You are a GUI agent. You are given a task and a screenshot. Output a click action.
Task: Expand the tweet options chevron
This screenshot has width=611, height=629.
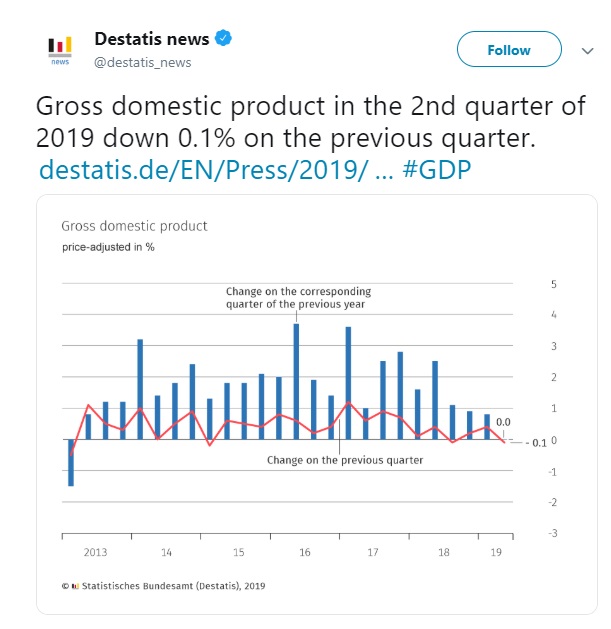[x=586, y=50]
